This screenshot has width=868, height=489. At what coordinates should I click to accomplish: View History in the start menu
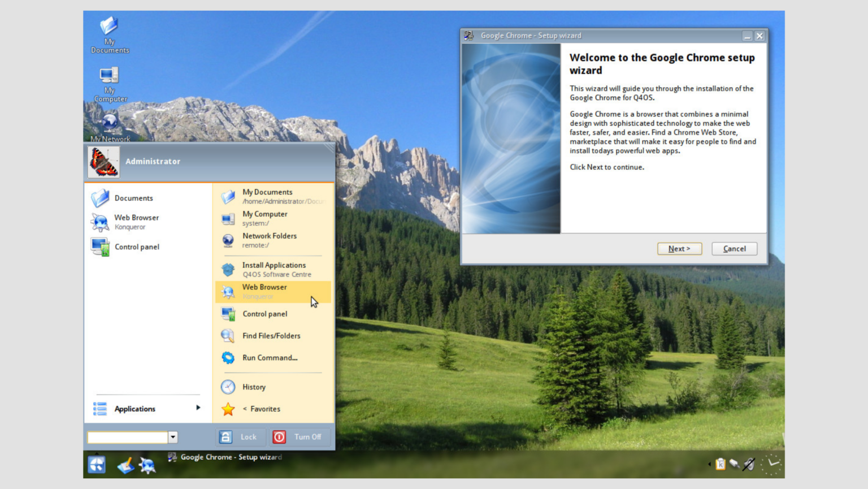[x=254, y=387]
